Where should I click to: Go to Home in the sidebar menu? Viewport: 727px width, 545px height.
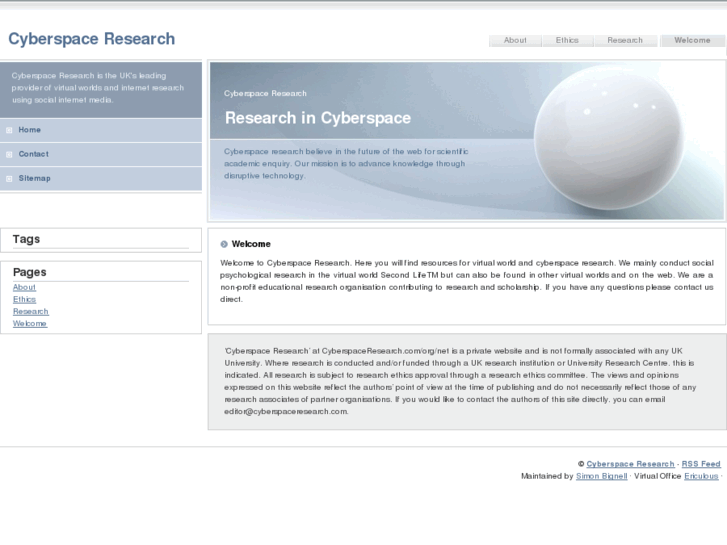point(101,130)
